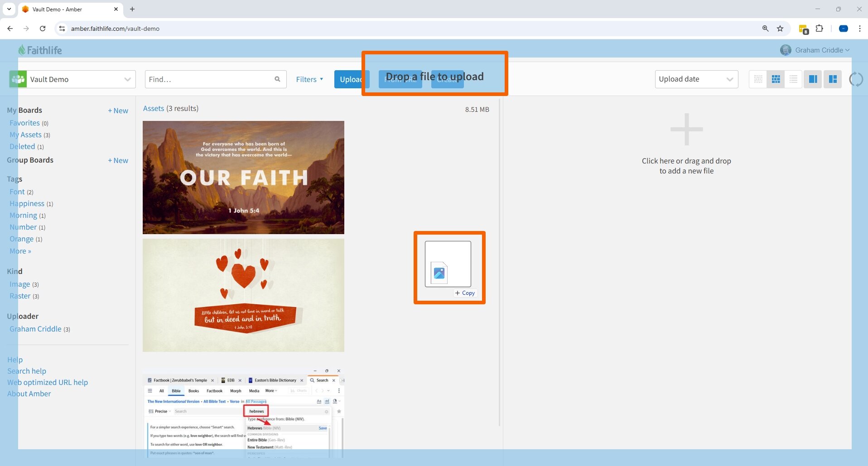Viewport: 868px width, 466px height.
Task: Expand More tags list
Action: click(x=20, y=251)
